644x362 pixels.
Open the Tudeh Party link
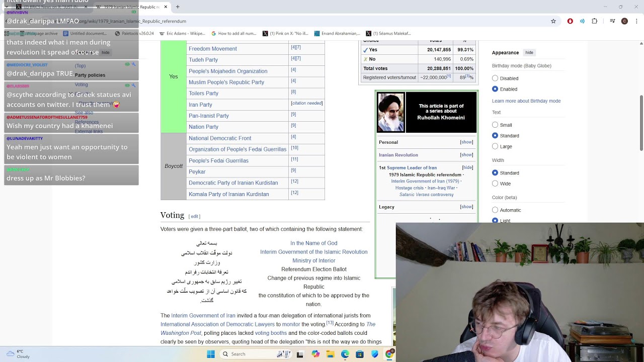pyautogui.click(x=203, y=60)
